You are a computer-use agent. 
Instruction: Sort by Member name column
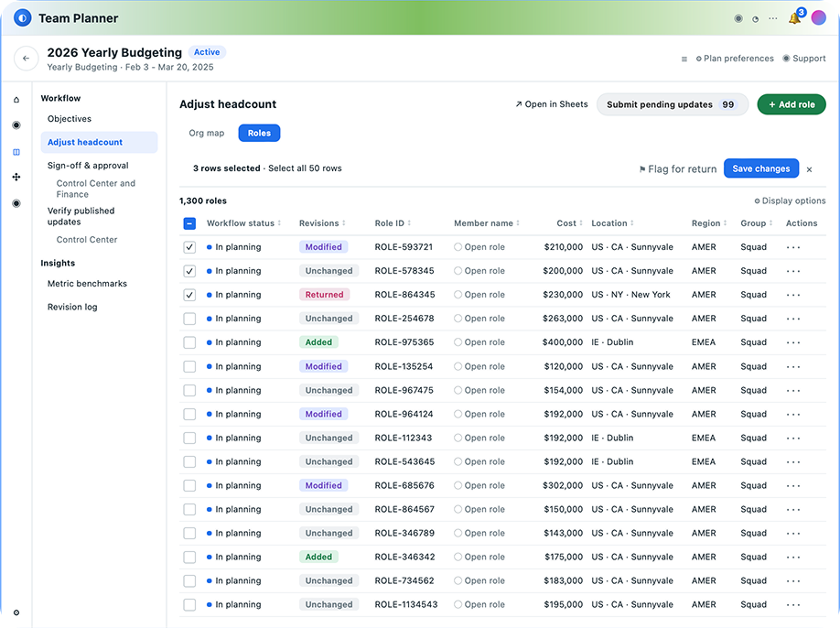[487, 223]
